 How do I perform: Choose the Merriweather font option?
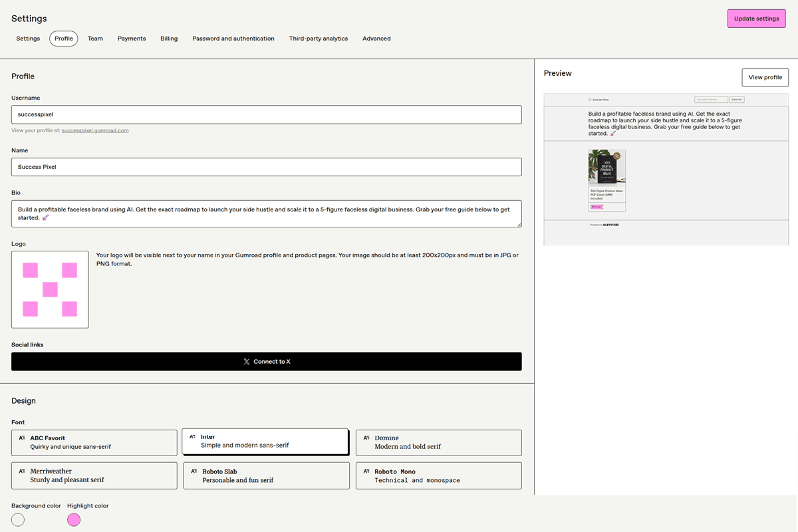pyautogui.click(x=94, y=475)
